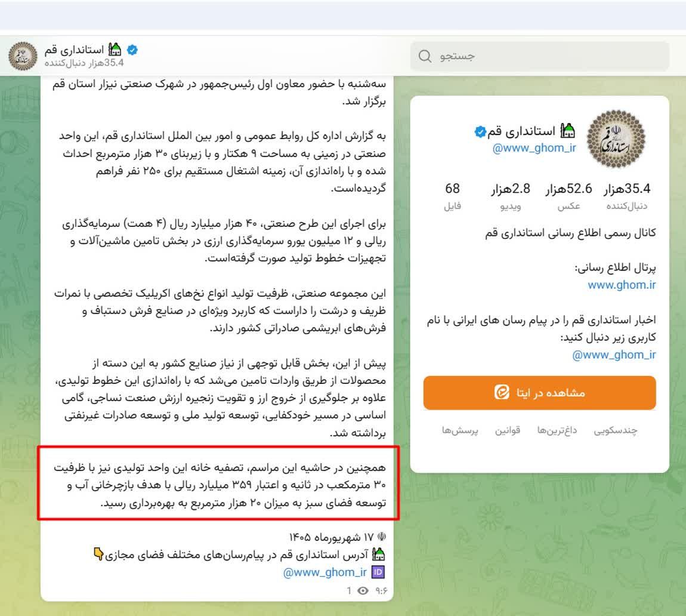686x616 pixels.
Task: Click the views eye icon
Action: tap(363, 590)
